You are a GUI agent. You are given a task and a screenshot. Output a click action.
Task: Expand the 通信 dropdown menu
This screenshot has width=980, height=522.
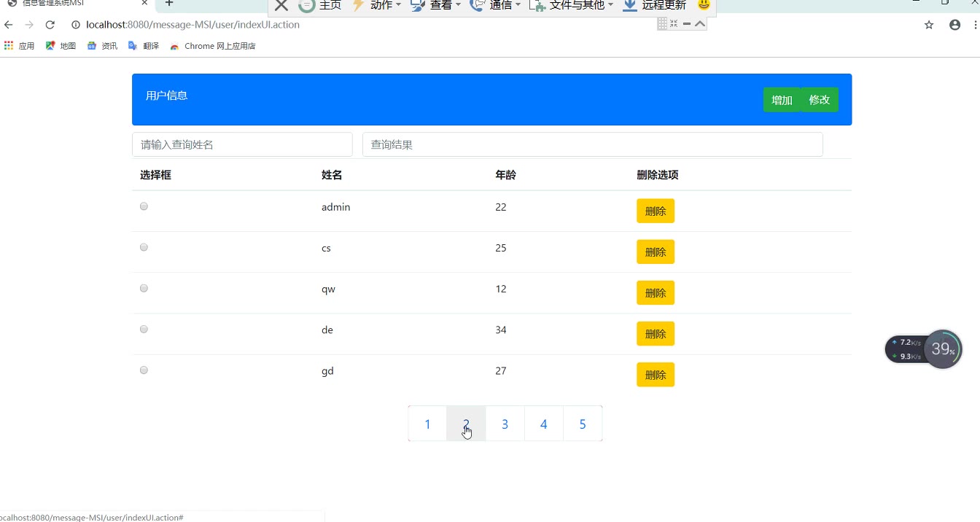497,6
